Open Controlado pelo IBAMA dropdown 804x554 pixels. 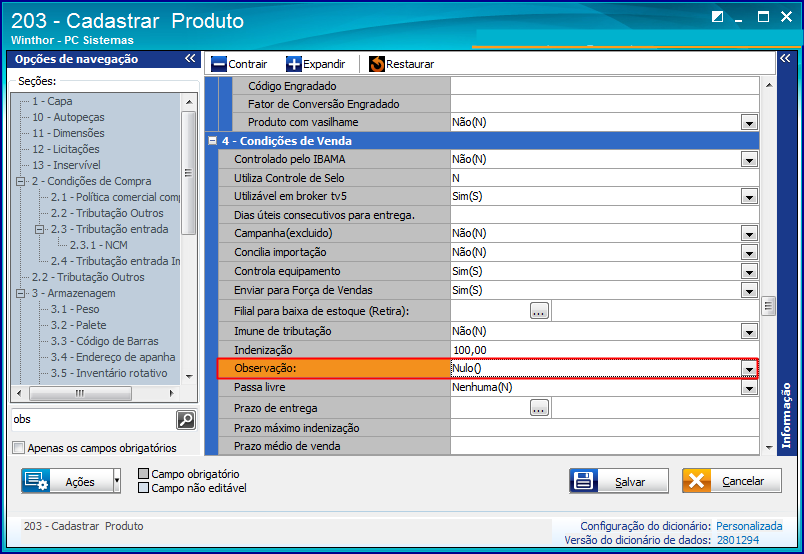pos(749,160)
